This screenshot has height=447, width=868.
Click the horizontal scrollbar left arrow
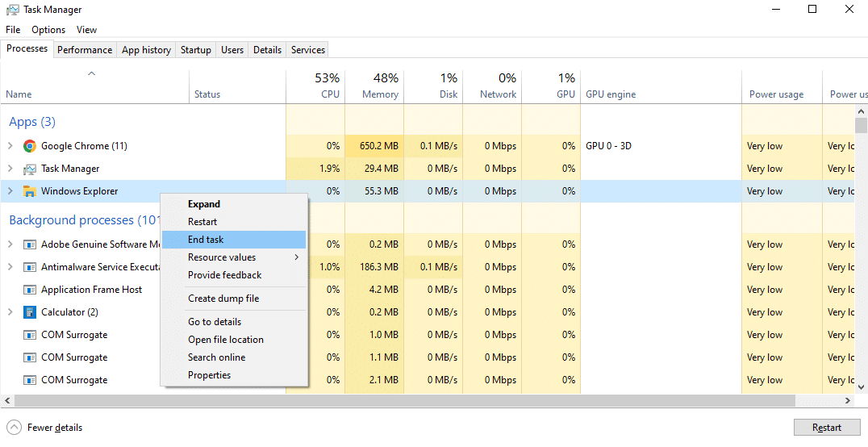coord(7,400)
